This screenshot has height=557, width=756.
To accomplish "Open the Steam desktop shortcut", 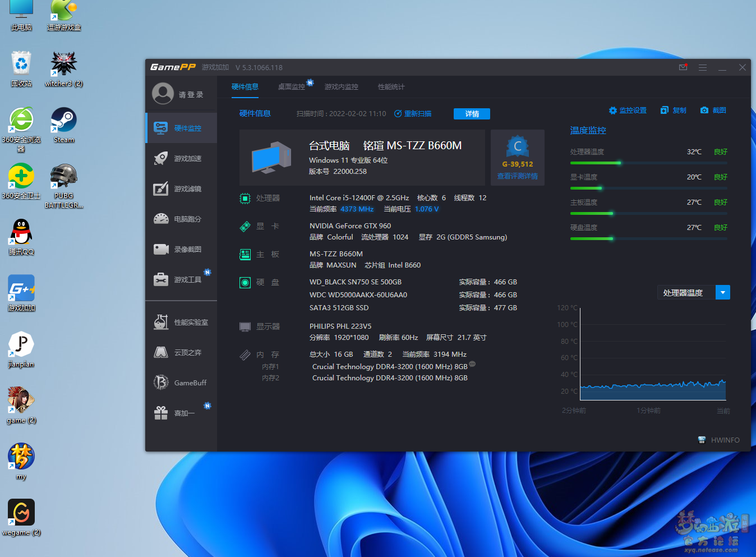I will click(x=64, y=126).
